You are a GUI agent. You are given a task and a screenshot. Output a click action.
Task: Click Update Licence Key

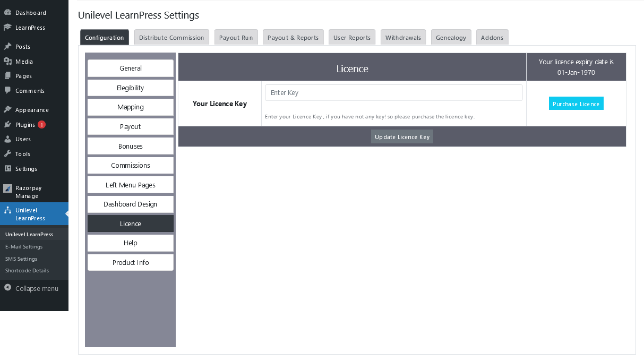coord(402,136)
